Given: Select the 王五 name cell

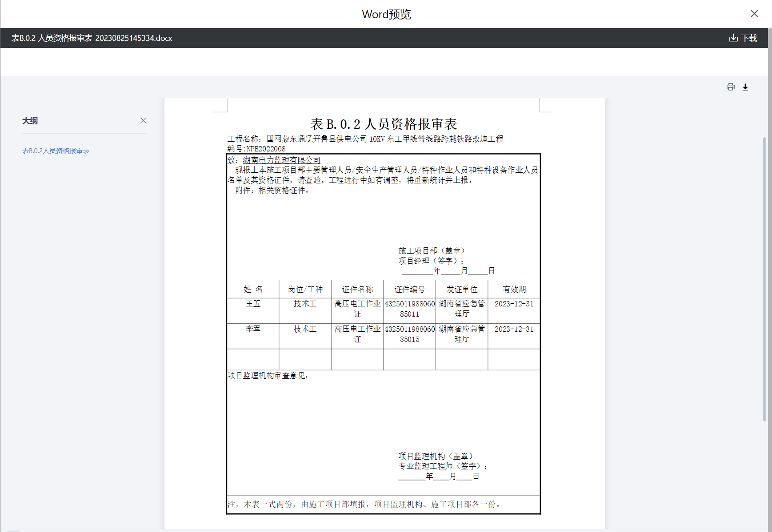Looking at the screenshot, I should tap(253, 304).
